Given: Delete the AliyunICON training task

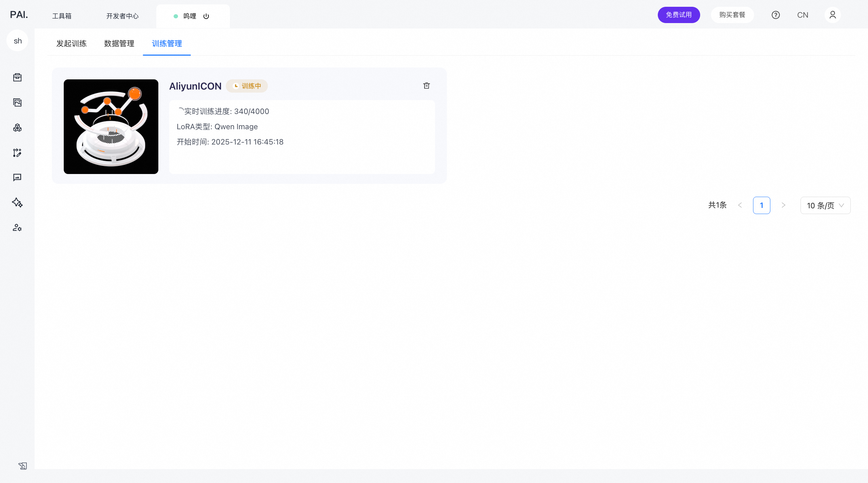Looking at the screenshot, I should (427, 85).
